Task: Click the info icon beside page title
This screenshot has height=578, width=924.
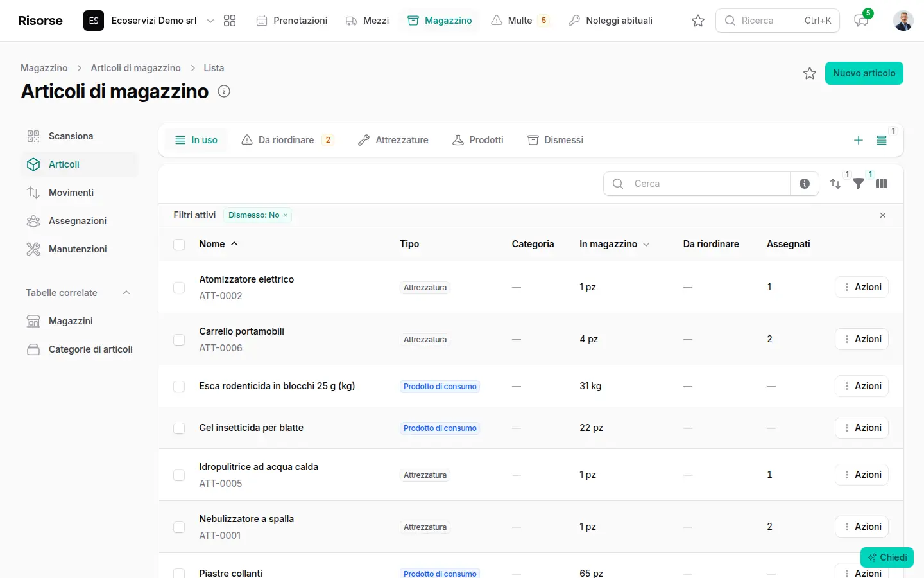Action: pos(224,91)
